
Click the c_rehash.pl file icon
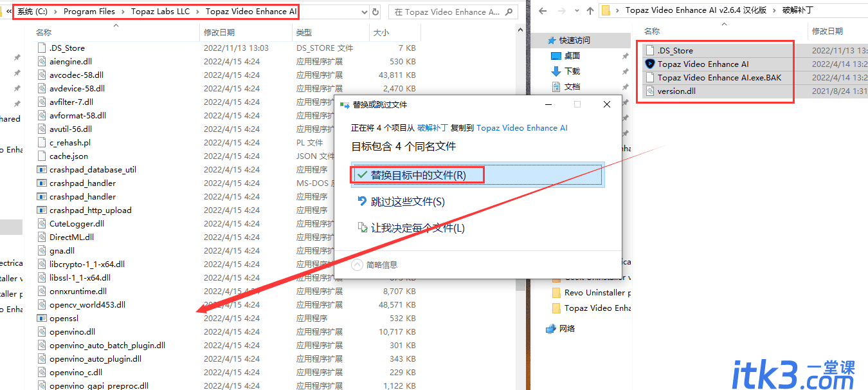click(x=42, y=142)
